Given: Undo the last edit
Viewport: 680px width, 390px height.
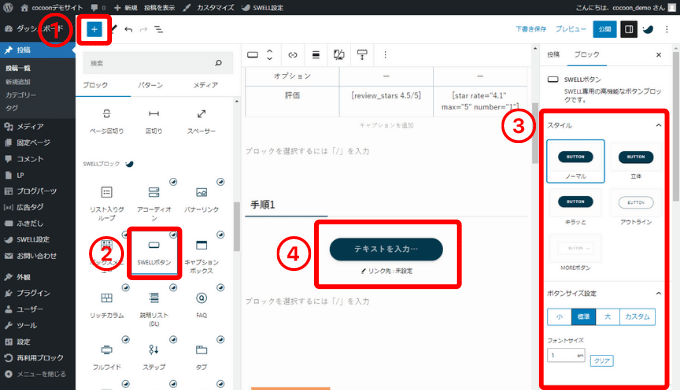Looking at the screenshot, I should pos(128,29).
